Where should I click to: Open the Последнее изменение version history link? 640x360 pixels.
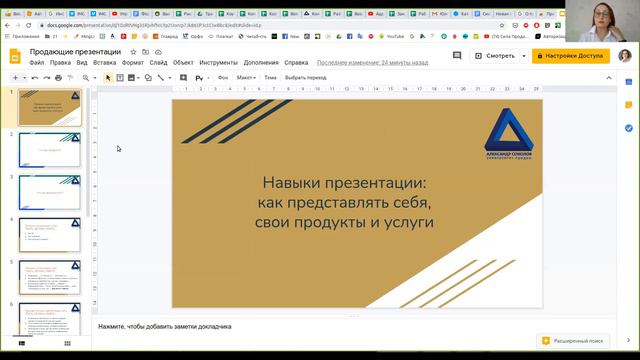[x=372, y=62]
